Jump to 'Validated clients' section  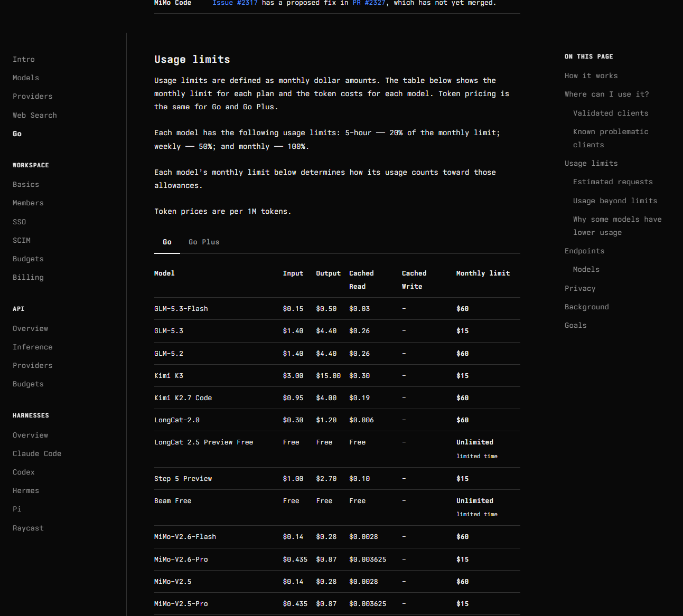(611, 113)
